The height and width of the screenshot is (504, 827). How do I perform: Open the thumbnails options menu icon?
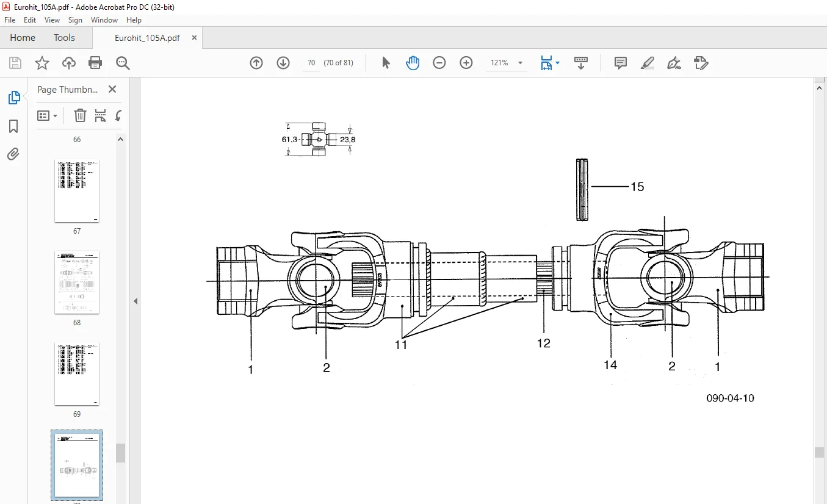[x=48, y=115]
